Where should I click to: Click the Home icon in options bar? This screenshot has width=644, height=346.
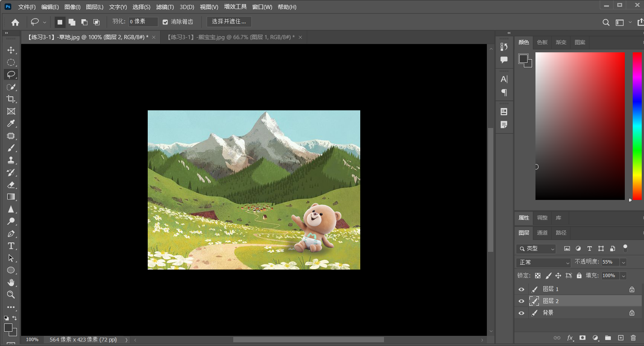click(15, 22)
